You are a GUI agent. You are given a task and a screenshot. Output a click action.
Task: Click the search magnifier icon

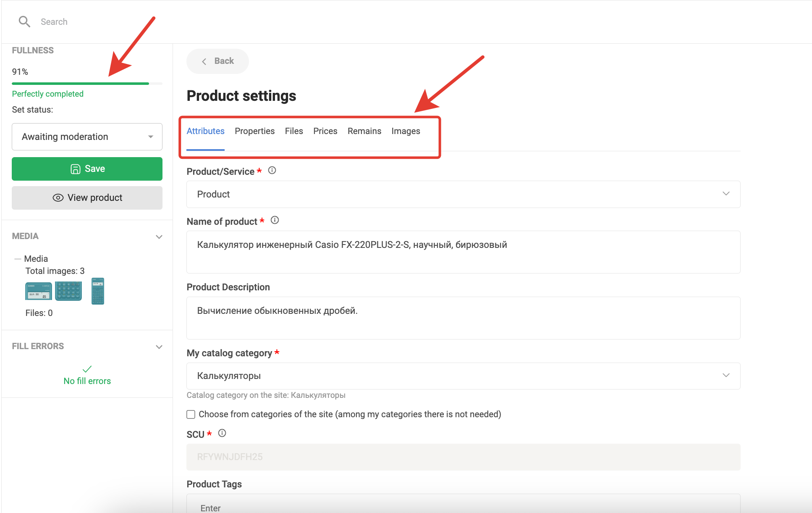tap(24, 21)
